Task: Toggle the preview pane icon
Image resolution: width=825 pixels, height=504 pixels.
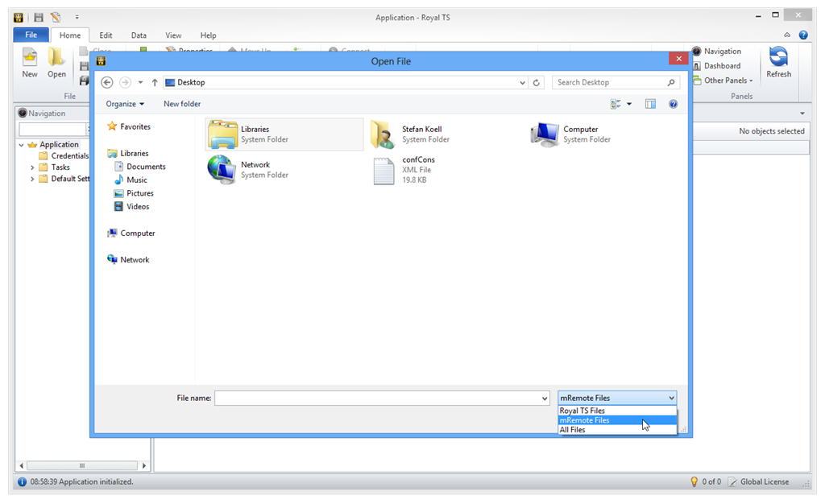Action: pyautogui.click(x=650, y=104)
